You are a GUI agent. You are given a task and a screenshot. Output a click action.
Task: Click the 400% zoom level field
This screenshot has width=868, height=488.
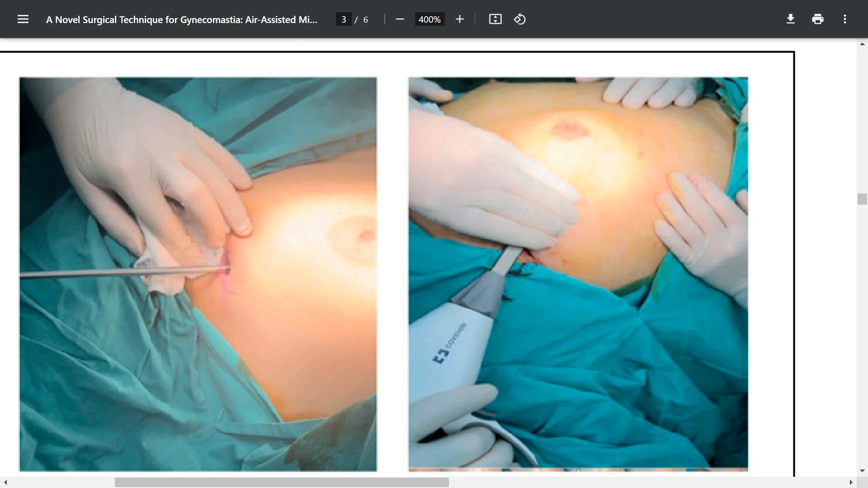[x=429, y=19]
